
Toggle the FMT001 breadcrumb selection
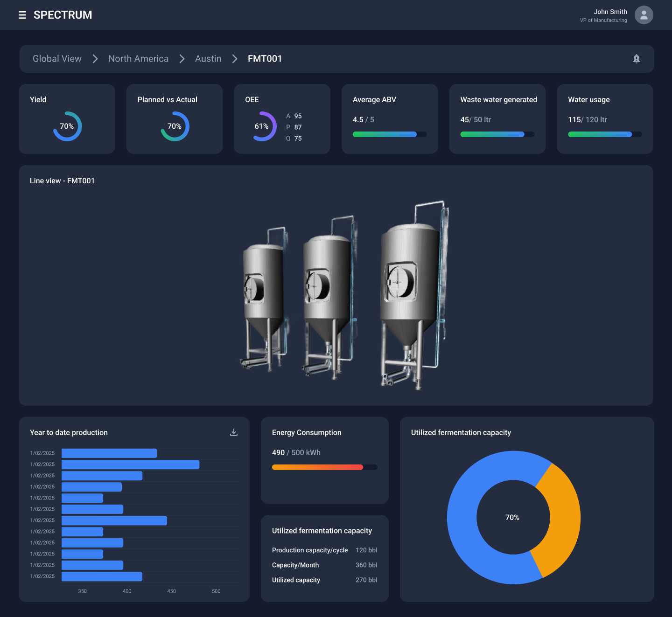[x=265, y=59]
